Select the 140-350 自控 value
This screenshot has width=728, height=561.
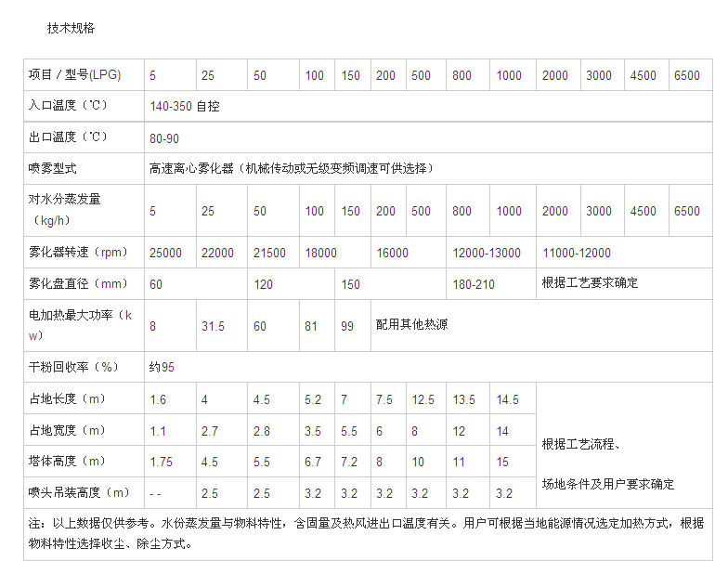tap(185, 106)
